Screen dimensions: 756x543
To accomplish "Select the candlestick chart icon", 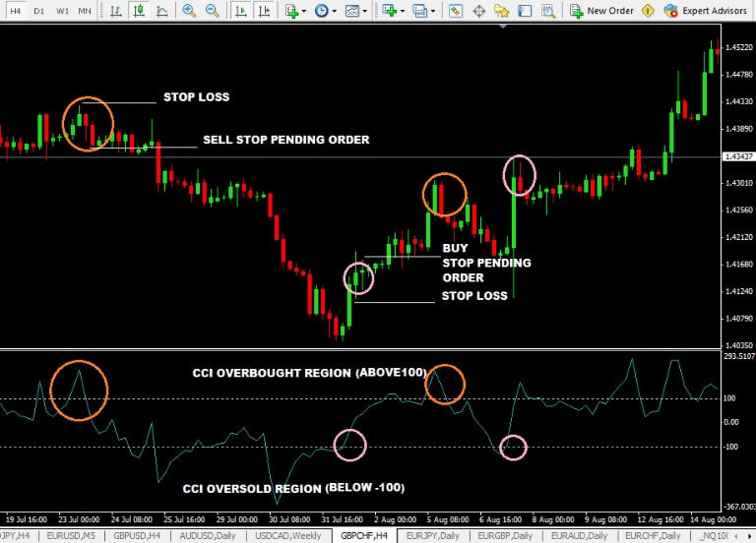I will 141,11.
